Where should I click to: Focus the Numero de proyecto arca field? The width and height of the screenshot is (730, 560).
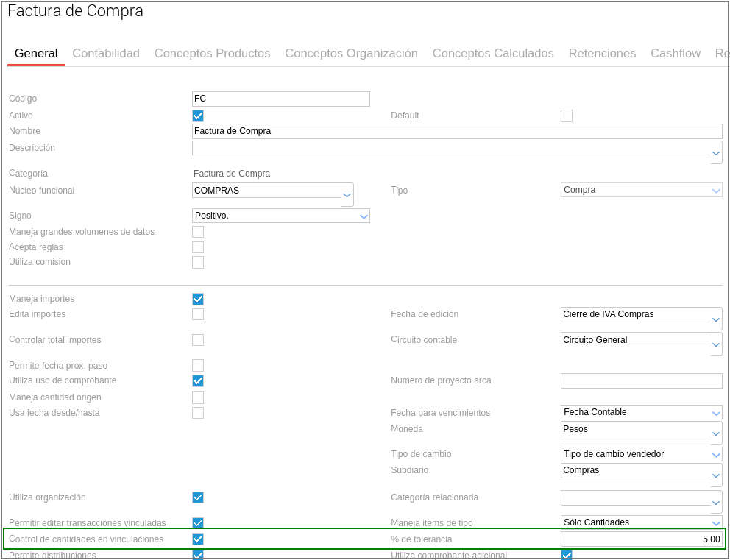(x=641, y=380)
